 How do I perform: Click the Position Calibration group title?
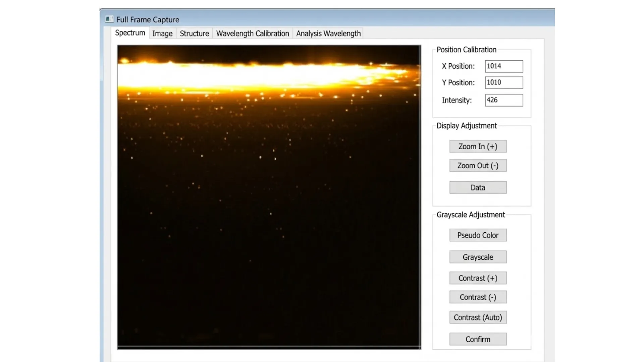click(x=466, y=50)
